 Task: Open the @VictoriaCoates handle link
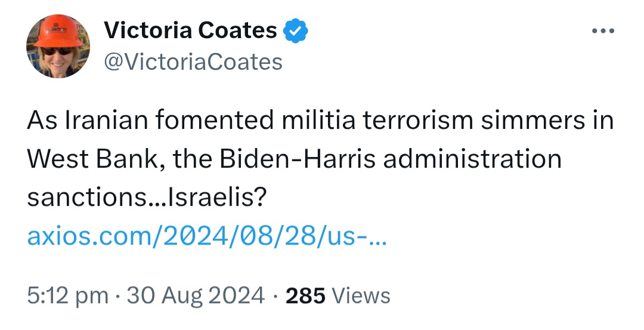click(193, 61)
